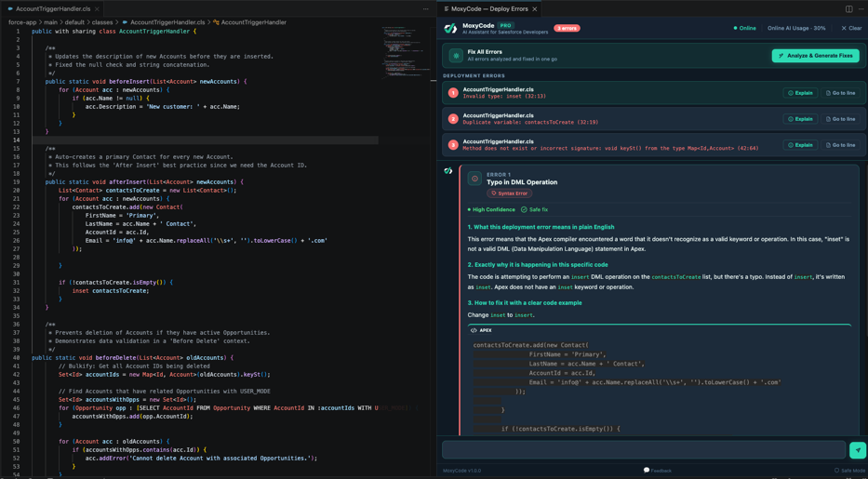The width and height of the screenshot is (868, 479).
Task: Select 'AccountTriggerHandler.cls' in the breadcrumb
Action: coord(167,22)
